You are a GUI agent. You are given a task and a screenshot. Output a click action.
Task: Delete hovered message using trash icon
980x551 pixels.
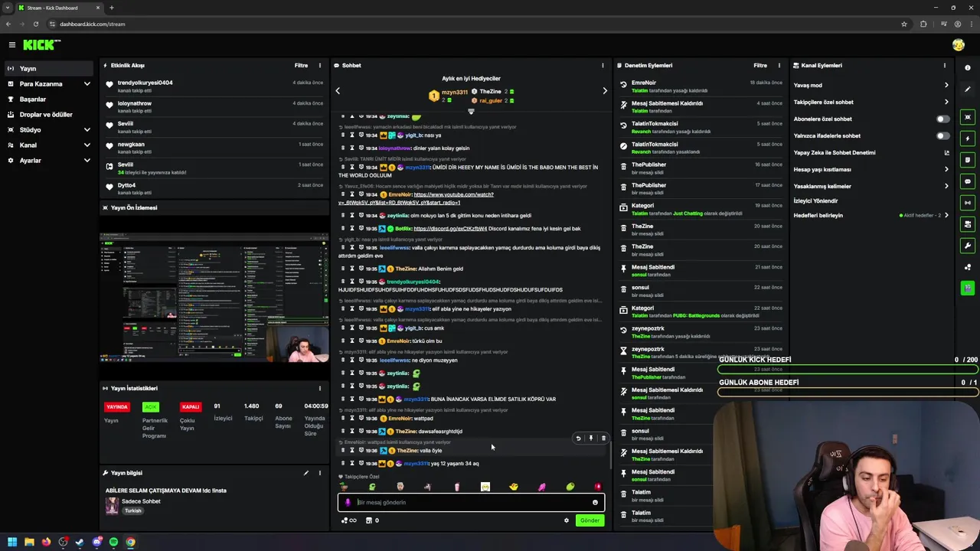[x=603, y=439]
